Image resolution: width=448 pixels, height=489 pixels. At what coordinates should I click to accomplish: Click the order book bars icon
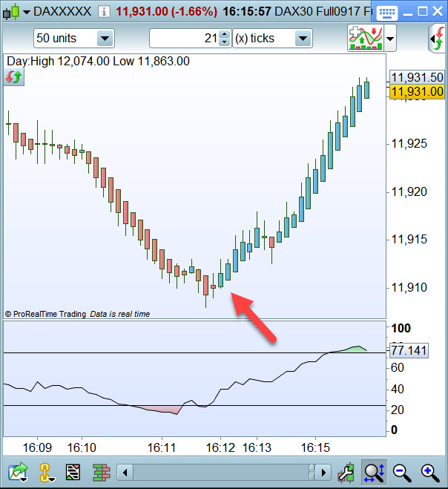click(x=102, y=473)
